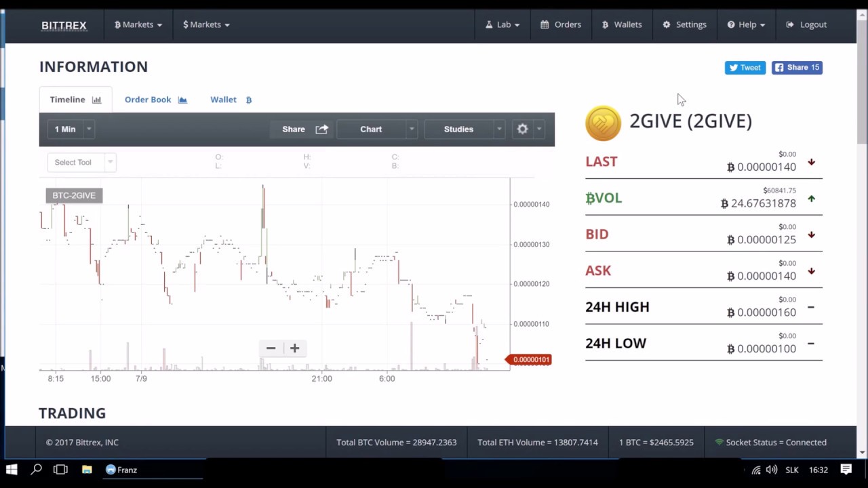Click the bar chart icon on Timeline tab

96,100
